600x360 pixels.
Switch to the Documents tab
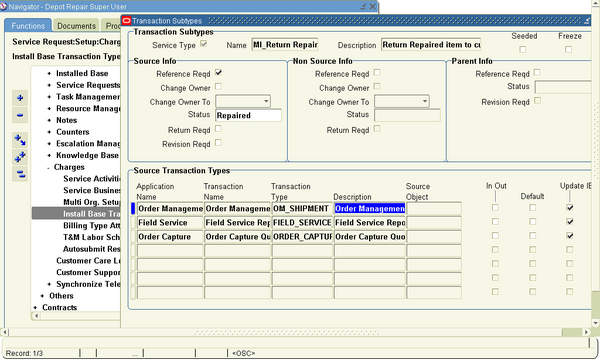pyautogui.click(x=76, y=26)
